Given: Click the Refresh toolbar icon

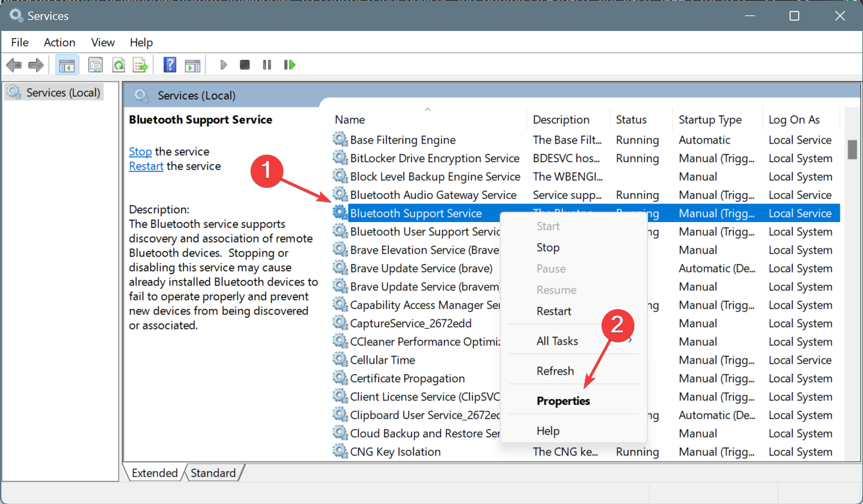Looking at the screenshot, I should (119, 65).
